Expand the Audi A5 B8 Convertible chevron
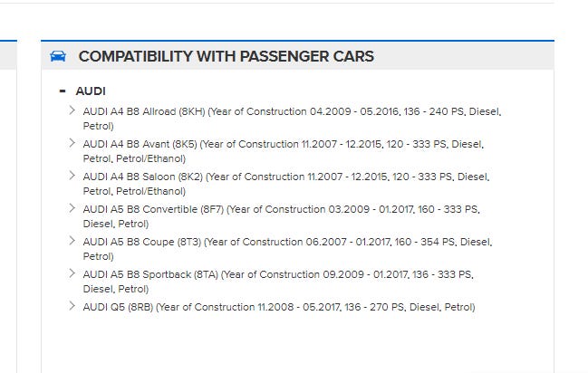The image size is (588, 373). [x=72, y=208]
